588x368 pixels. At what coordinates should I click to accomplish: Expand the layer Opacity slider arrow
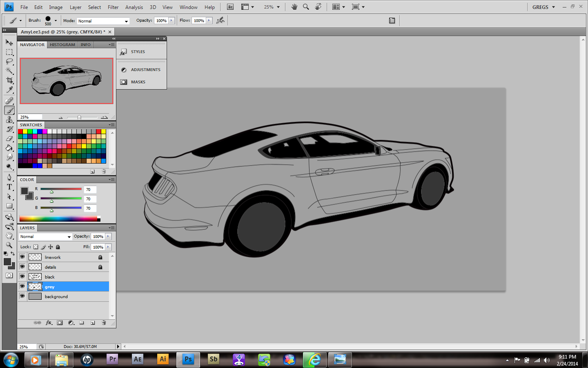[x=108, y=236]
